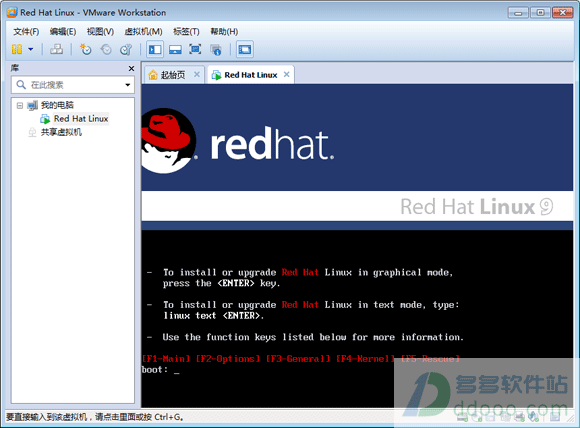
Task: Maximize the VMware Workstation window
Action: click(x=540, y=13)
